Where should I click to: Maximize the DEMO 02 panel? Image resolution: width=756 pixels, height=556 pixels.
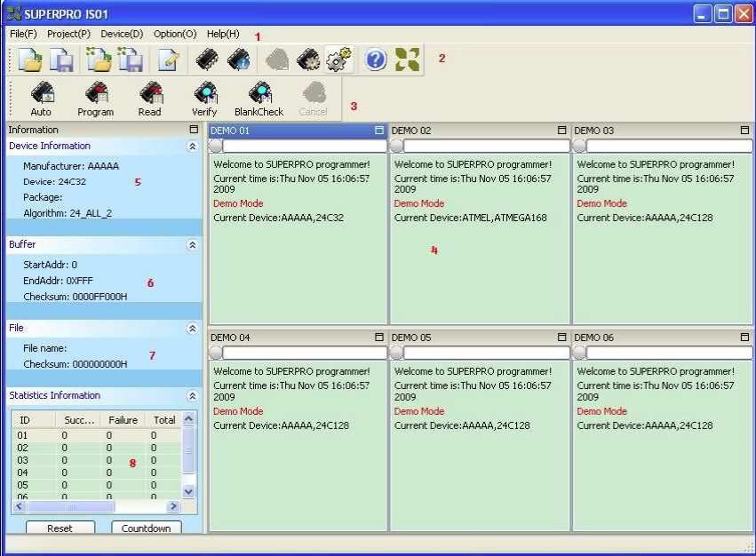561,131
